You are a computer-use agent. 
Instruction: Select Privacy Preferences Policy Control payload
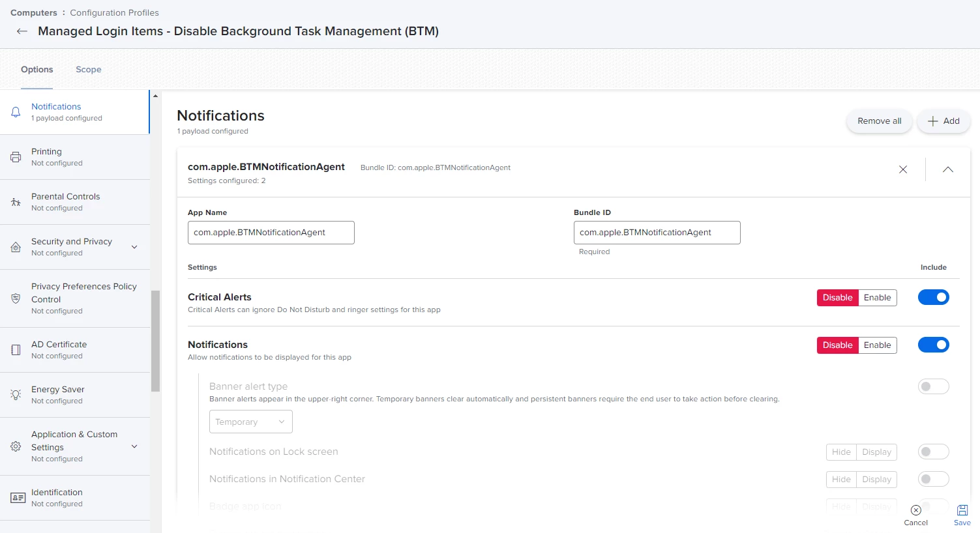click(75, 298)
